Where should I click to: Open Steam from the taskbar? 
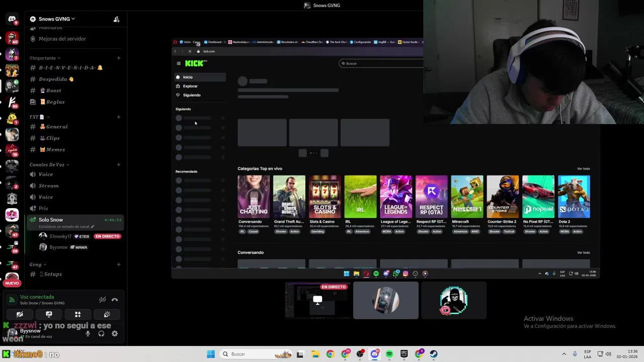point(434,354)
